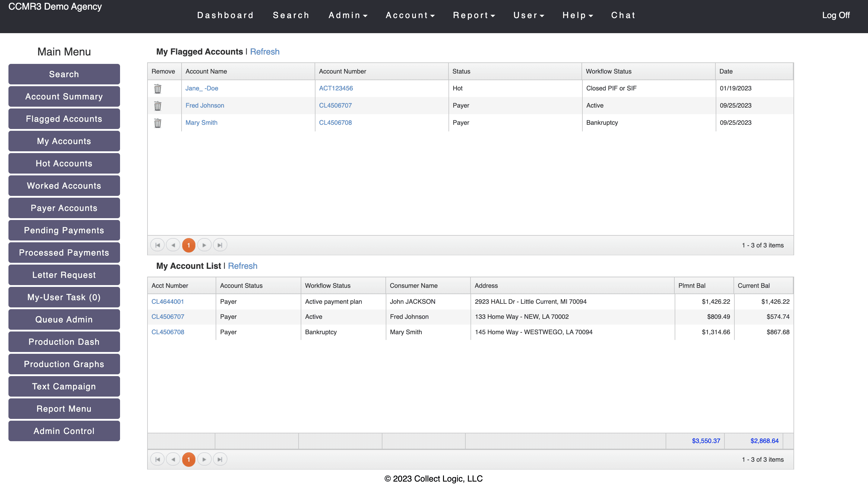
Task: Click trash icon for Fred Johnson row
Action: coord(157,106)
